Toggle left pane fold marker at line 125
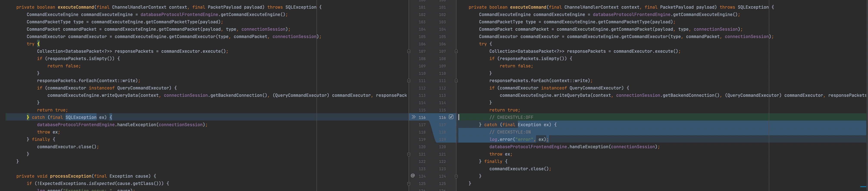Viewport: 868px width, 191px height. coord(409,184)
